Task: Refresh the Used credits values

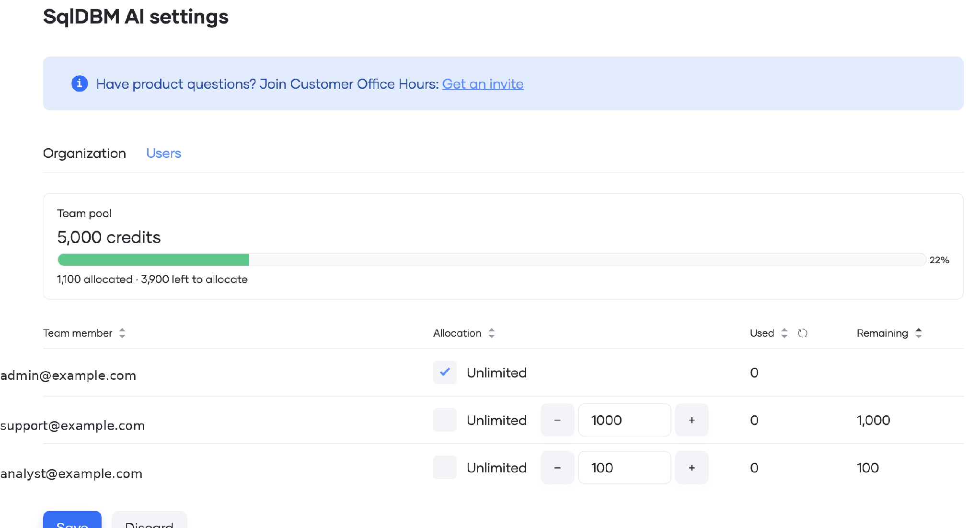Action: [x=803, y=333]
